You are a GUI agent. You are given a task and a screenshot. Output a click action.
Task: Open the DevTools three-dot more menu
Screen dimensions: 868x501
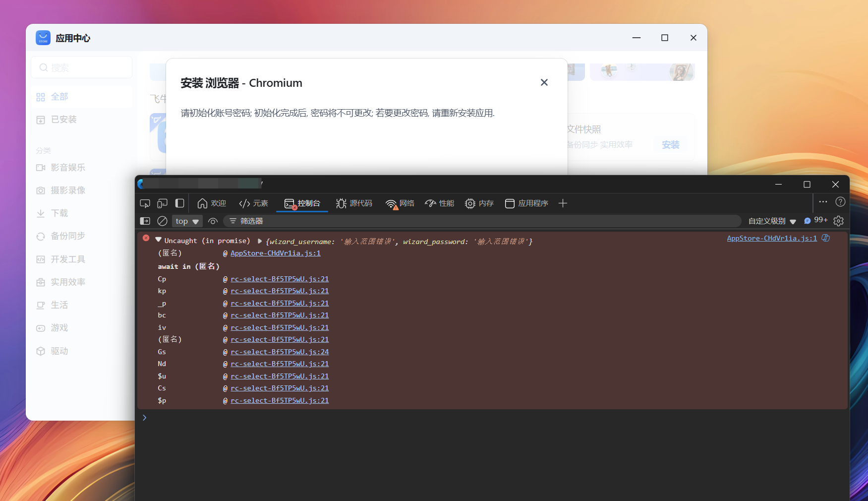click(823, 202)
